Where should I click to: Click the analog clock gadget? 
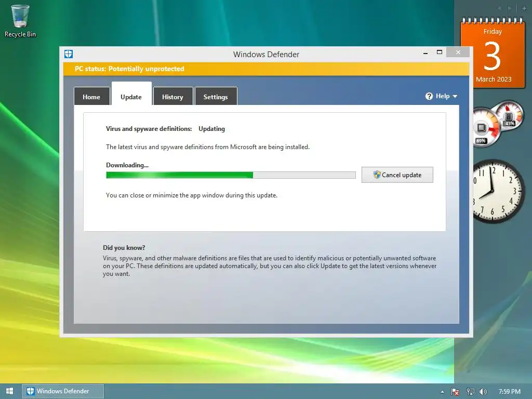(x=498, y=191)
